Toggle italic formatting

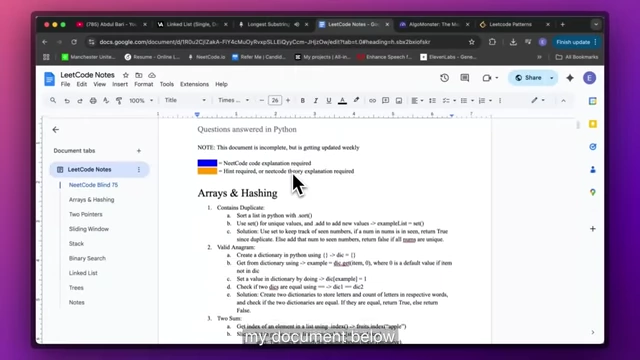tap(316, 100)
